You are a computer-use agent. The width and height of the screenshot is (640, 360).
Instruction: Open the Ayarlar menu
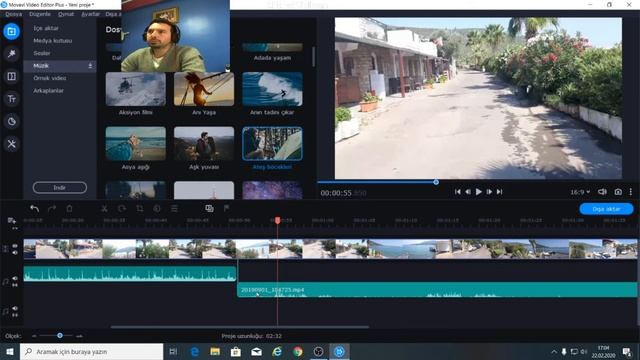90,14
